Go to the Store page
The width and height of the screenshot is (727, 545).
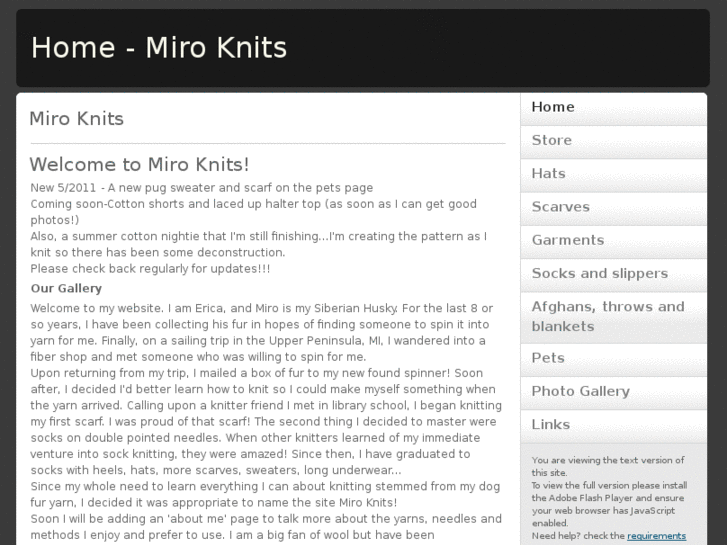[552, 141]
